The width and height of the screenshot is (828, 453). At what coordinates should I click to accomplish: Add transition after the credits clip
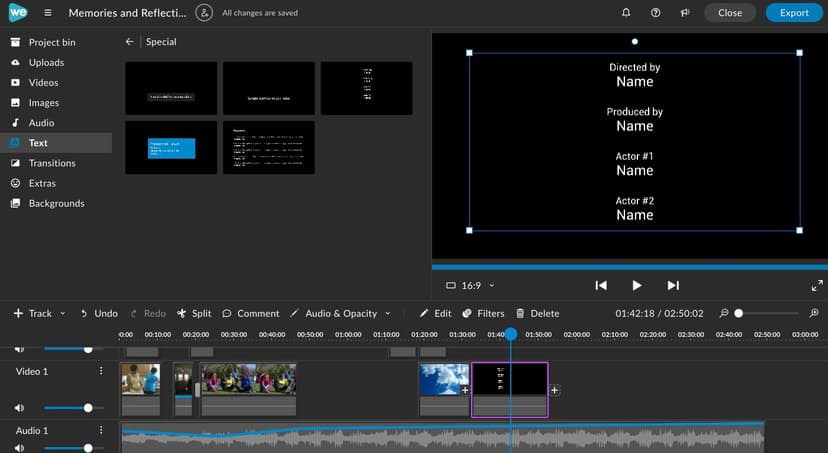554,390
